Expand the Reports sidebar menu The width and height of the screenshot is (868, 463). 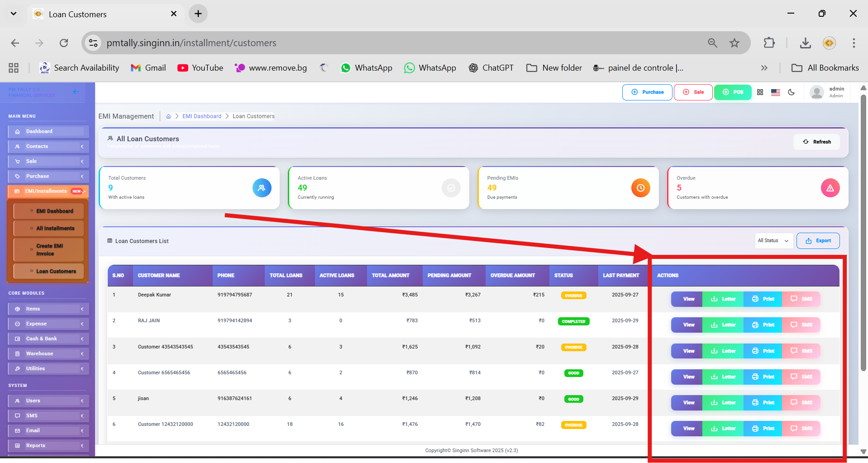click(48, 445)
